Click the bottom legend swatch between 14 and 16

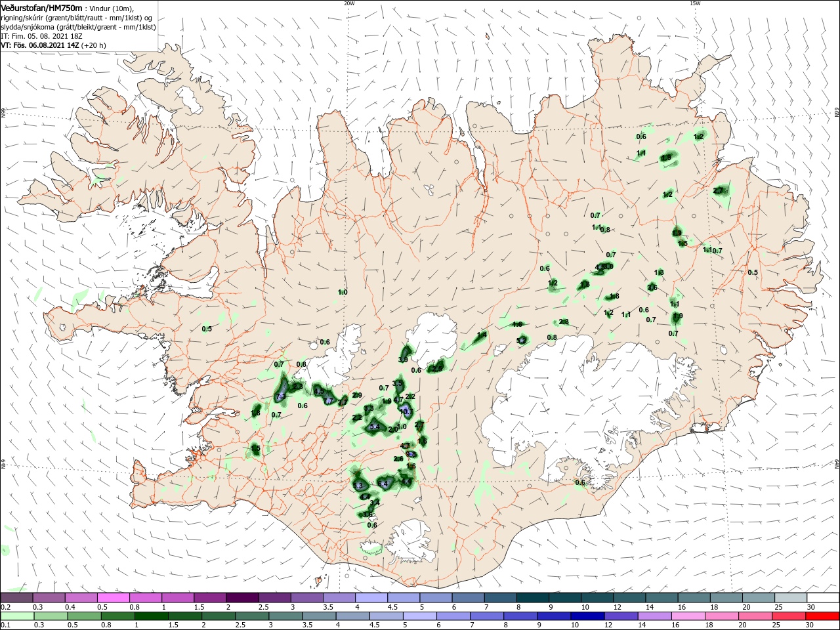coord(655,616)
